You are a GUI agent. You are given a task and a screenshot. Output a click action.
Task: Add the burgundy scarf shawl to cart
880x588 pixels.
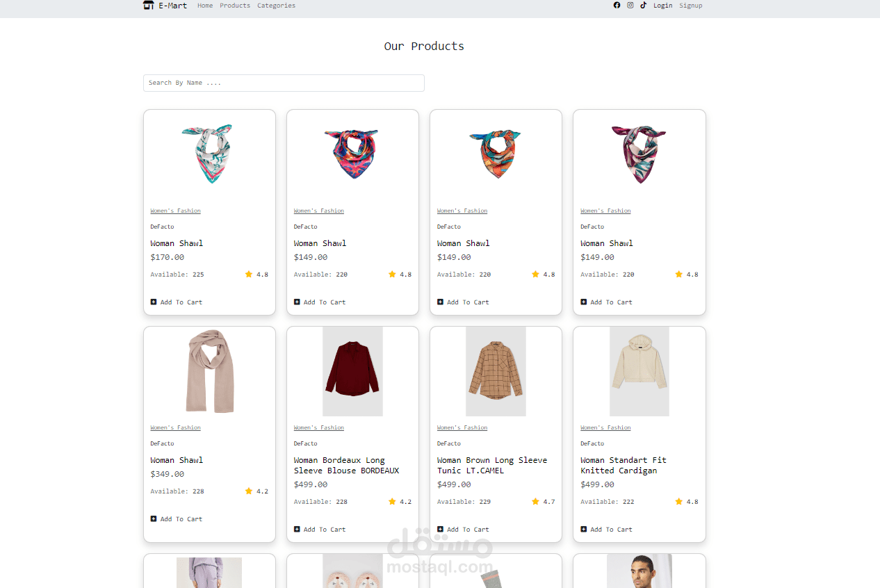(x=607, y=302)
